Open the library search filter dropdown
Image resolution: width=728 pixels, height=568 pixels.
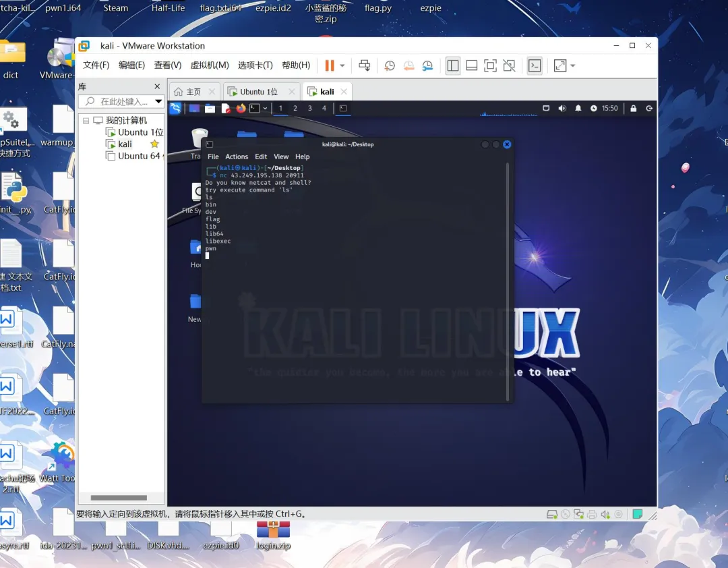pos(158,101)
